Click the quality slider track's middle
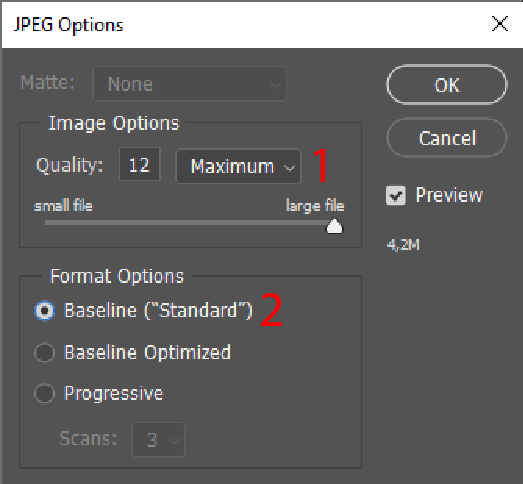The image size is (523, 484). tap(189, 222)
